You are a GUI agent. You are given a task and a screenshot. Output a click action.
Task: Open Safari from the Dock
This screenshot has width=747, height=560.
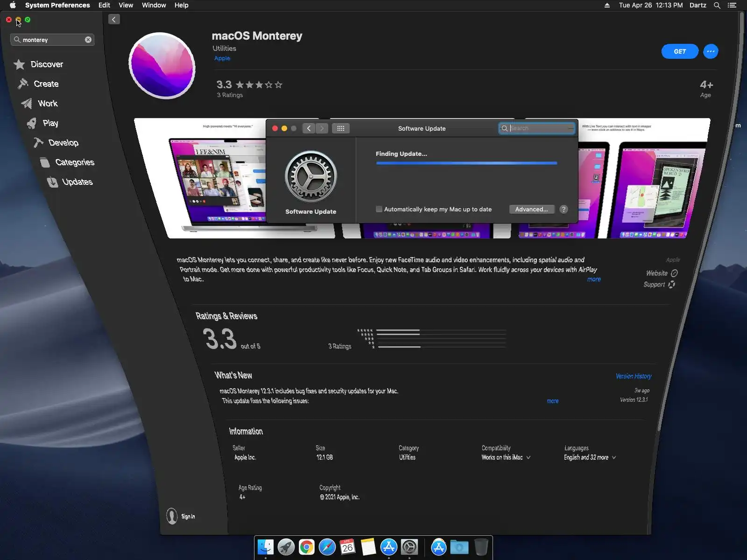coord(327,547)
